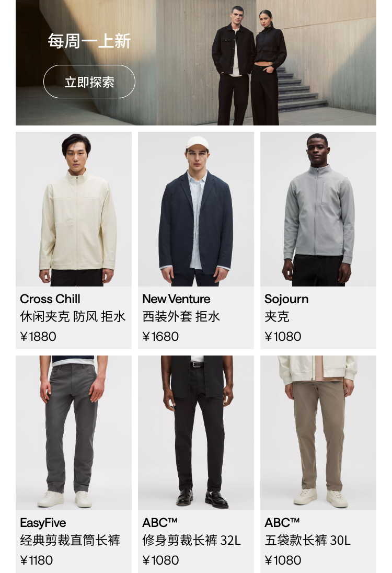Viewport: 392px width, 573px height.
Task: View the New Venture blazer image
Action: click(196, 209)
